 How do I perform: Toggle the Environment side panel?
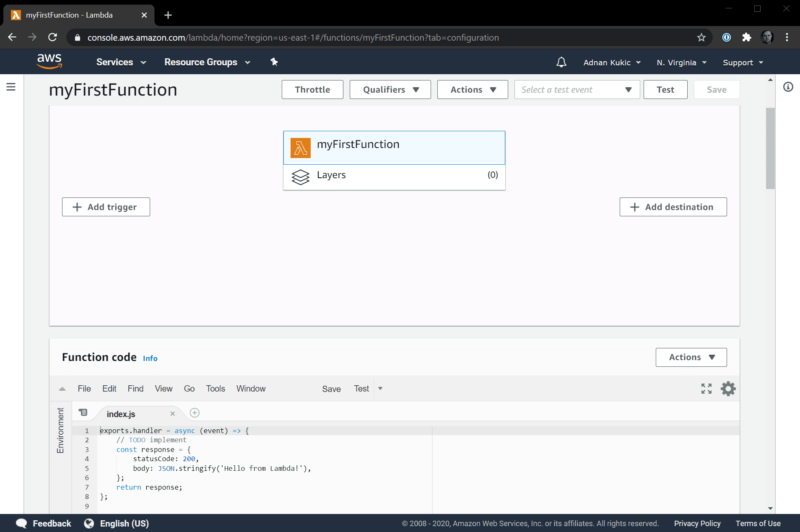[x=60, y=431]
